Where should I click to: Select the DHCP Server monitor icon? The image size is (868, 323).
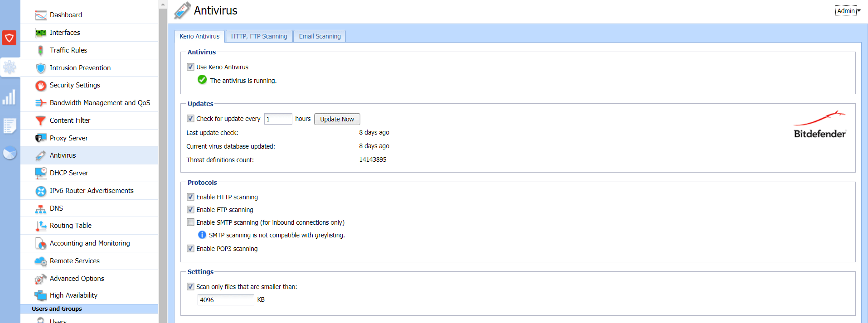pyautogui.click(x=41, y=173)
